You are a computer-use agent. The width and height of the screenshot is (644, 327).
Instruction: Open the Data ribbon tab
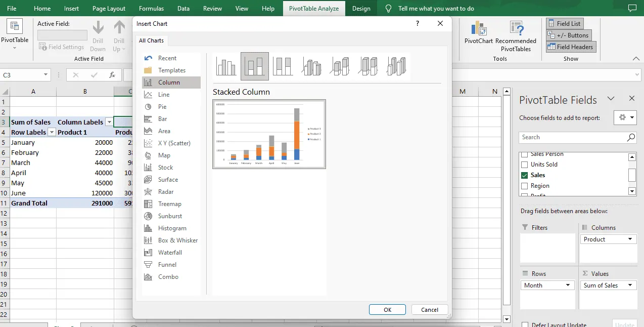[x=183, y=9]
